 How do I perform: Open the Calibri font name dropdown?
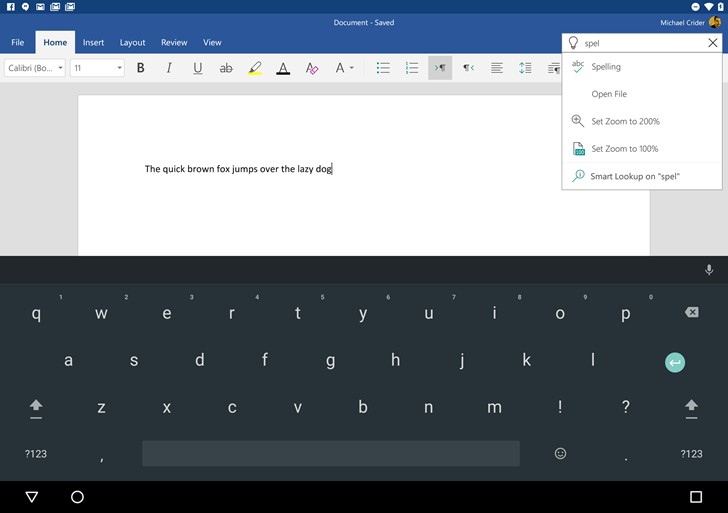tap(35, 68)
